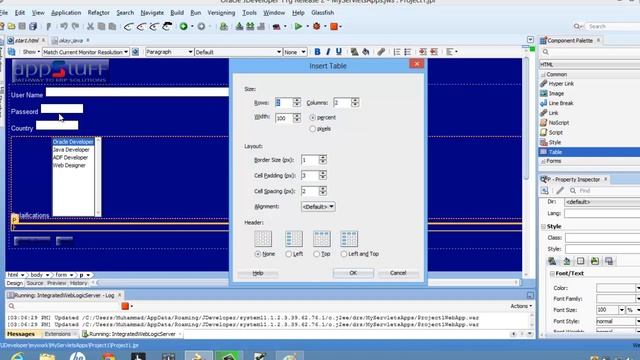Switch to Source tab of editor
Image resolution: width=640 pixels, height=360 pixels.
tap(35, 283)
